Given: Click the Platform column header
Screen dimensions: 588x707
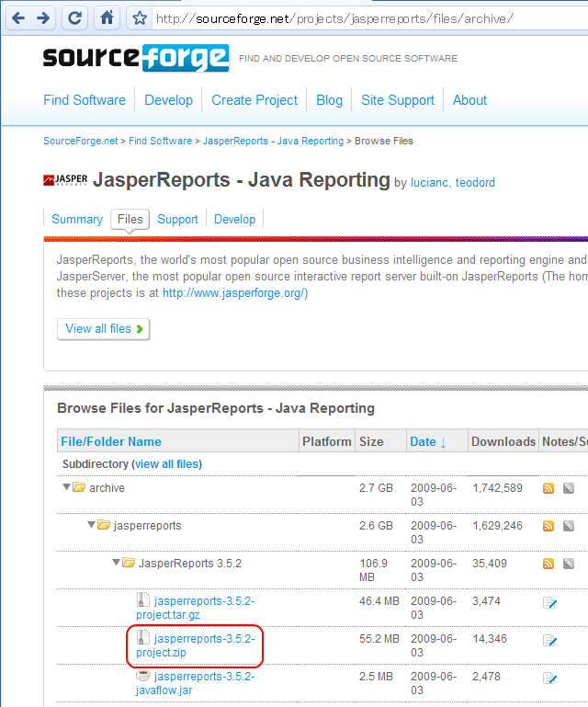Looking at the screenshot, I should point(327,441).
